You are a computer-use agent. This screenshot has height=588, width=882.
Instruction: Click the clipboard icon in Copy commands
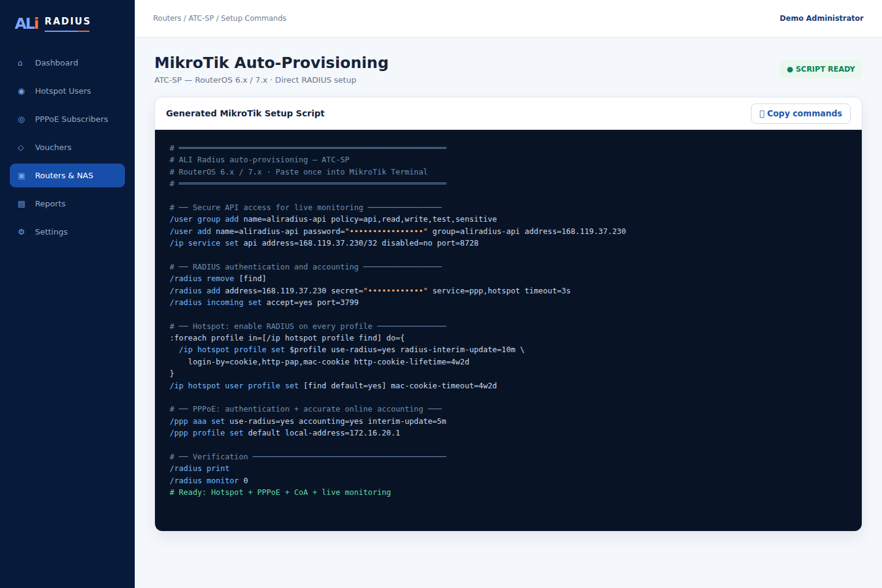click(762, 114)
